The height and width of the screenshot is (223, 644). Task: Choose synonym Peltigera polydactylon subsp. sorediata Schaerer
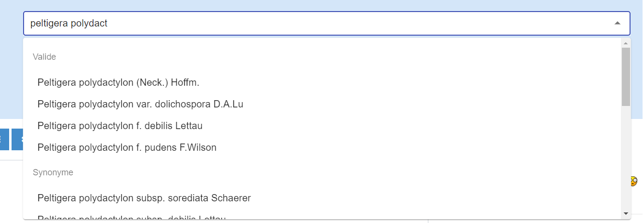click(144, 198)
